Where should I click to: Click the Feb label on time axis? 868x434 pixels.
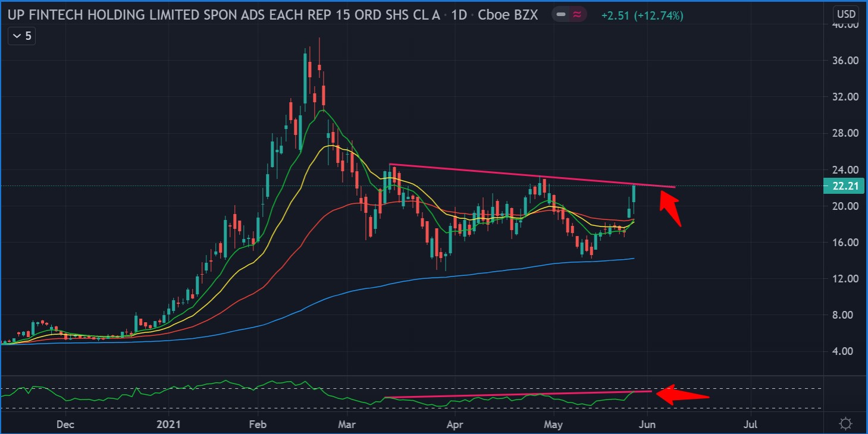pos(256,424)
